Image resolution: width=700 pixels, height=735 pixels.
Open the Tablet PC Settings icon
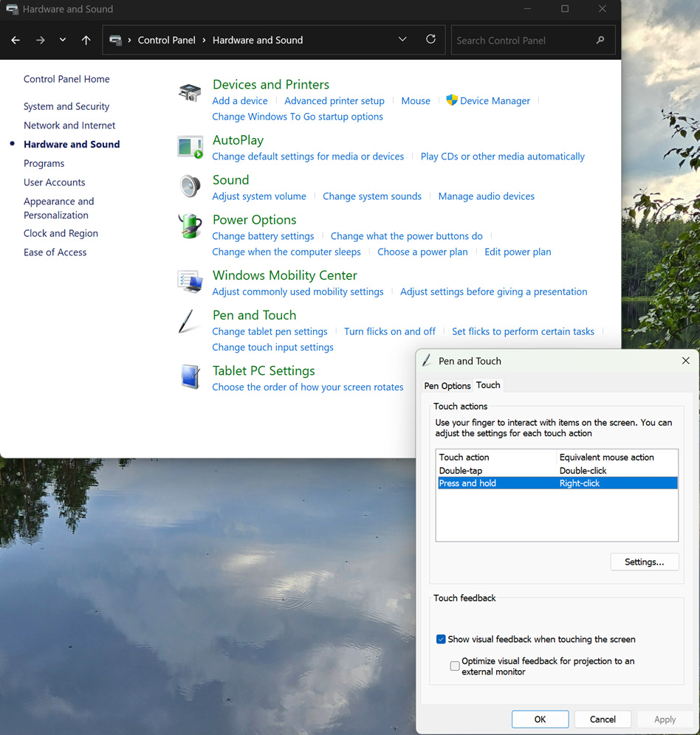(191, 377)
